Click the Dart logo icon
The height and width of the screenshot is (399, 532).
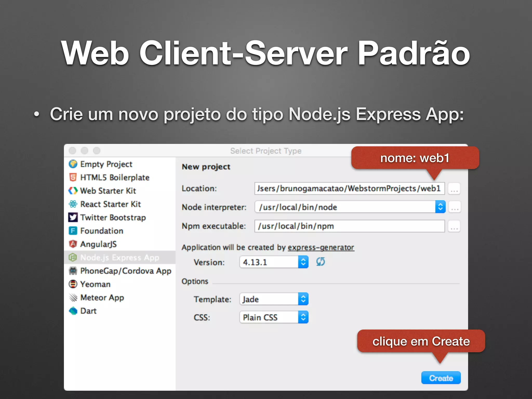coord(73,311)
